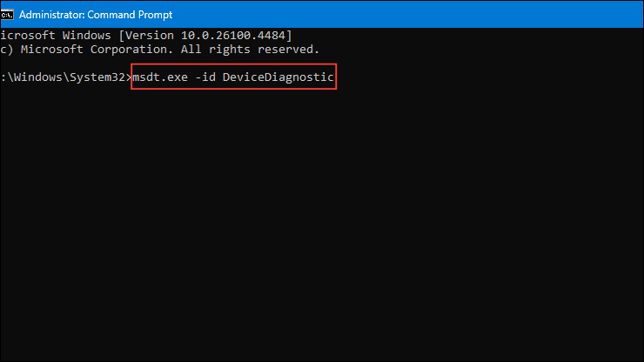
Task: Click the word 'rights' in copyright line
Action: [230, 50]
